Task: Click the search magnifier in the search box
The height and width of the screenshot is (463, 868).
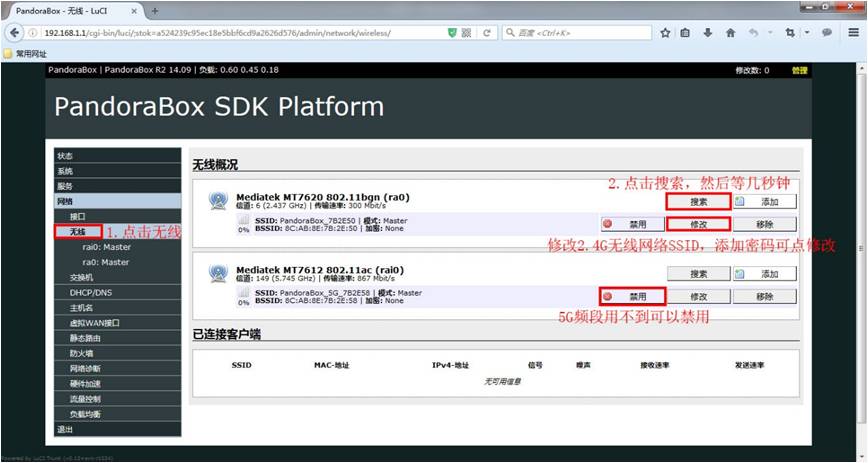Action: tap(510, 33)
